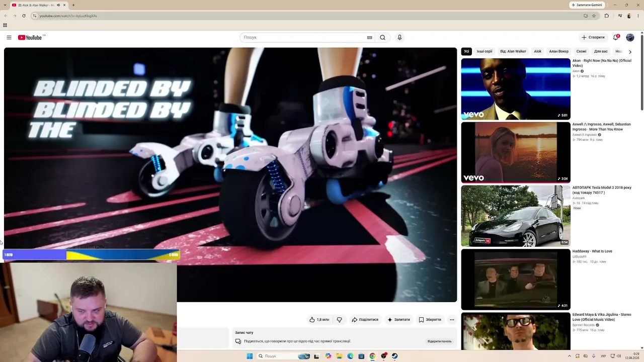Select the 'Алан Вокер' filter chip
The width and height of the screenshot is (644, 362).
(559, 51)
